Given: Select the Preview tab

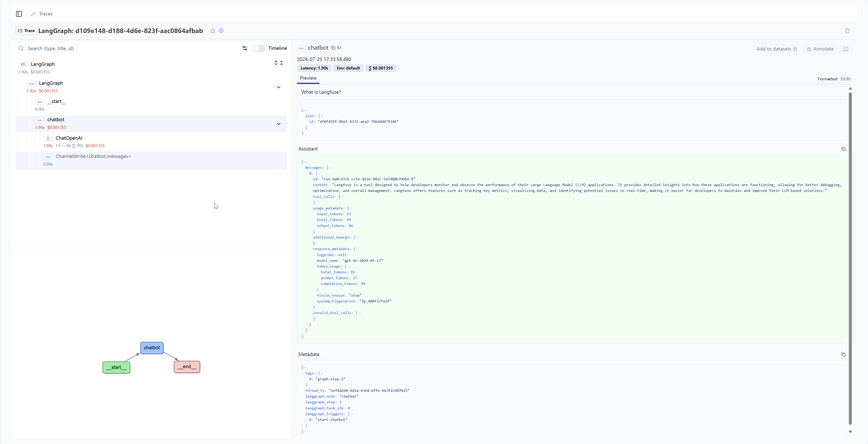Looking at the screenshot, I should 308,78.
